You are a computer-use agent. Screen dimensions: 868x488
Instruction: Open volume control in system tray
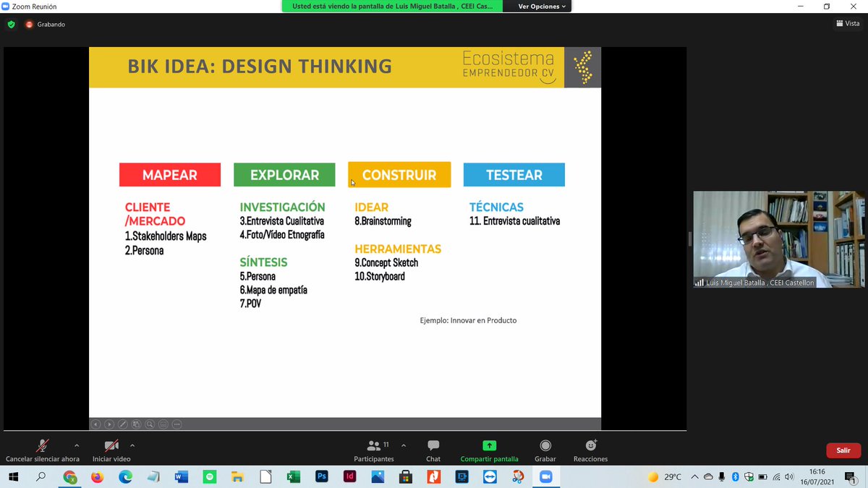789,477
